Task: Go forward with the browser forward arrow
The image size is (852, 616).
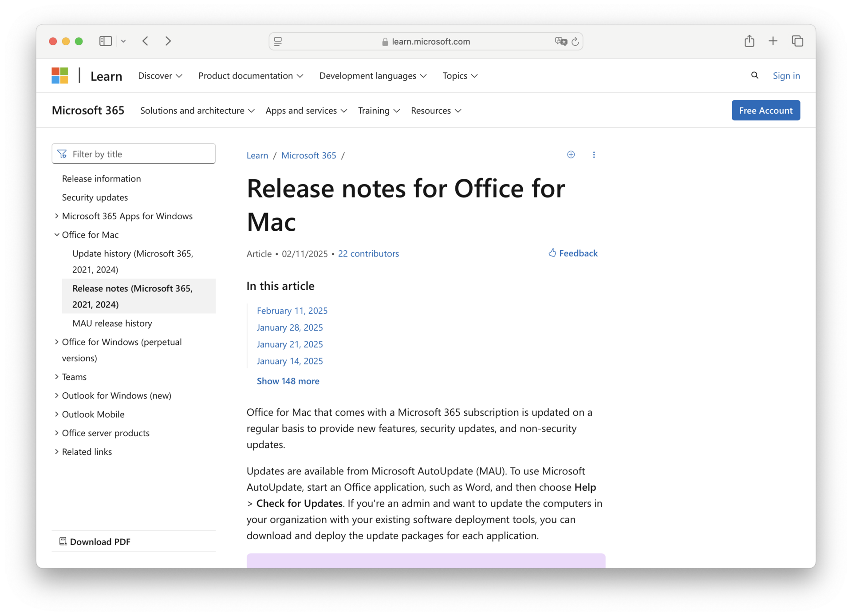Action: coord(168,41)
